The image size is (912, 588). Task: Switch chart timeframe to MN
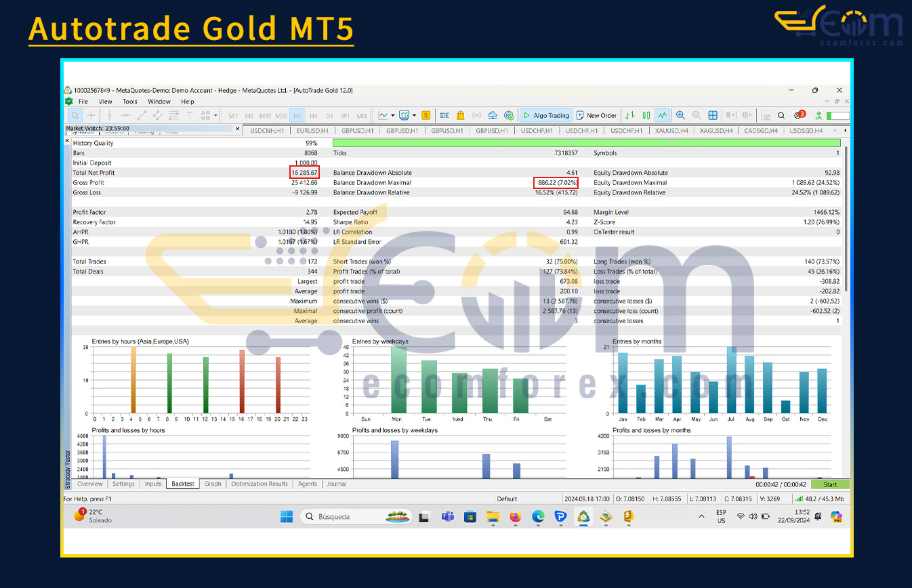coord(362,116)
